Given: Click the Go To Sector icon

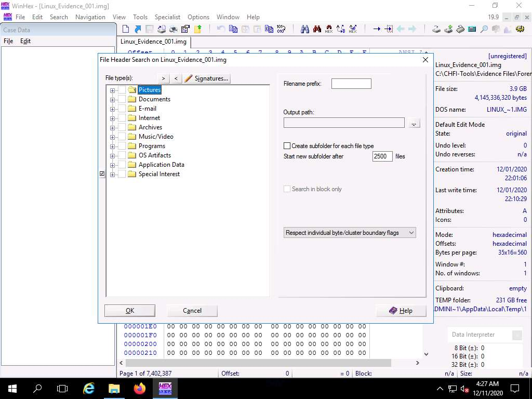Looking at the screenshot, I should point(389,29).
